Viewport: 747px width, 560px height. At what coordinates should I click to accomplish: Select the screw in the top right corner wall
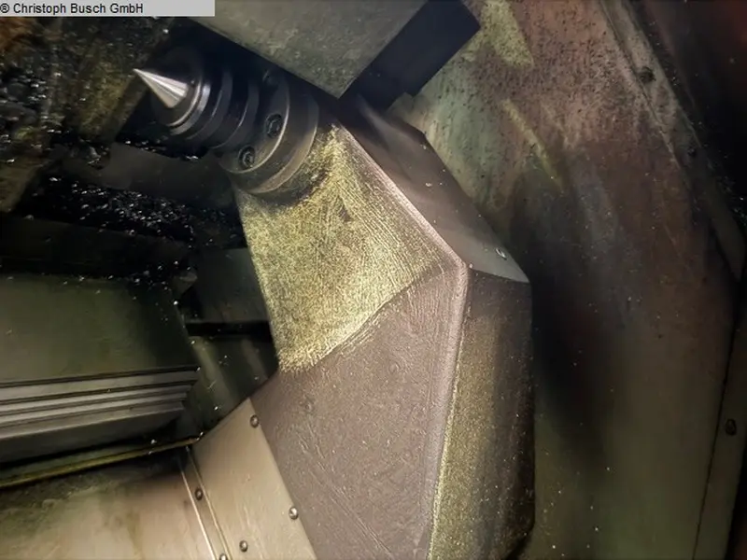pyautogui.click(x=645, y=75)
